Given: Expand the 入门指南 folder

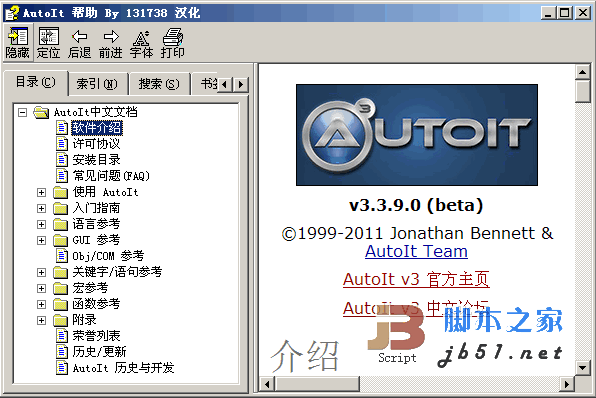Looking at the screenshot, I should click(x=41, y=208).
